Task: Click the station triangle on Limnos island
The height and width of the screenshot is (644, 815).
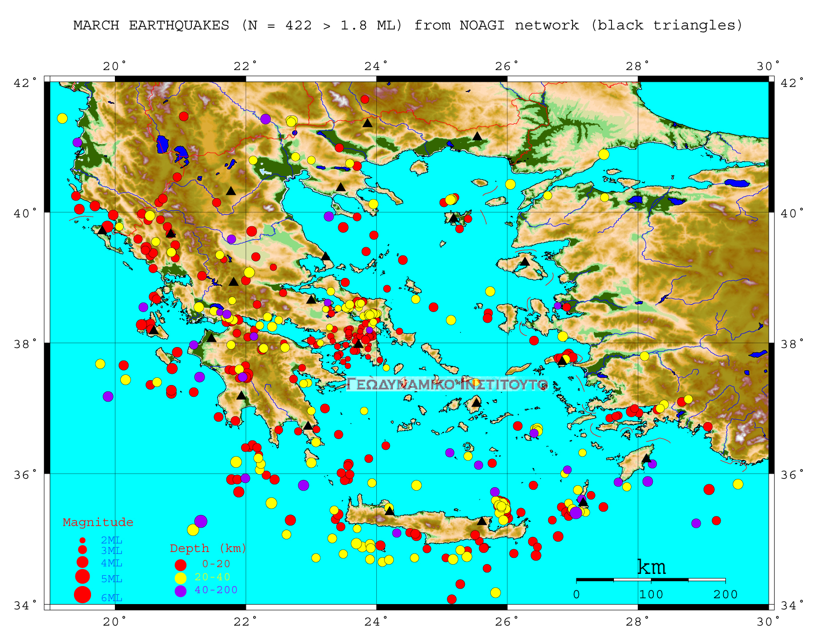Action: click(x=453, y=218)
